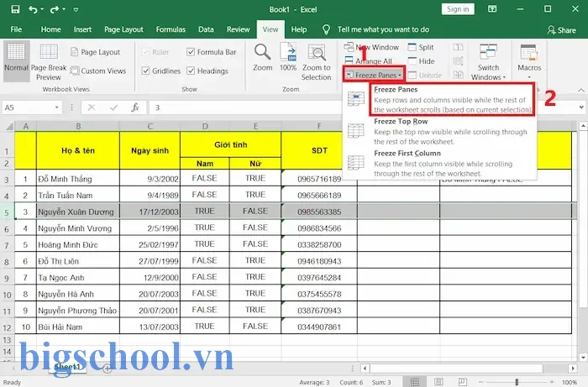Click vertical scrollbar up arrow

point(583,126)
